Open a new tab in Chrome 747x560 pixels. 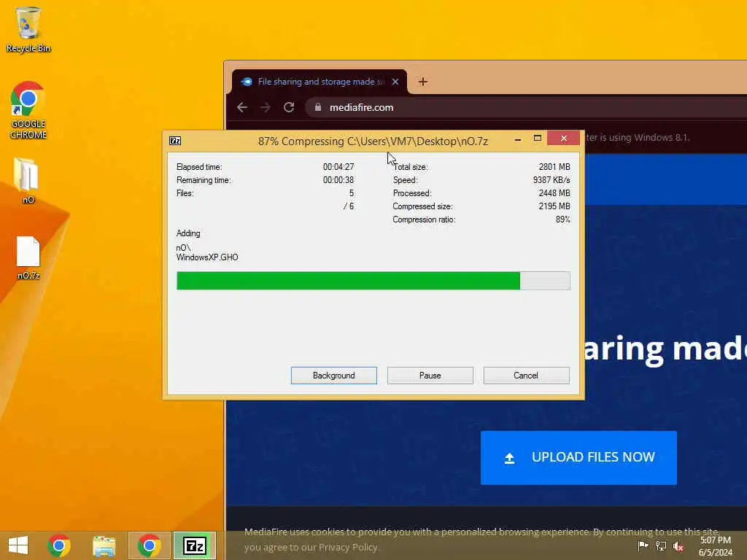point(422,82)
